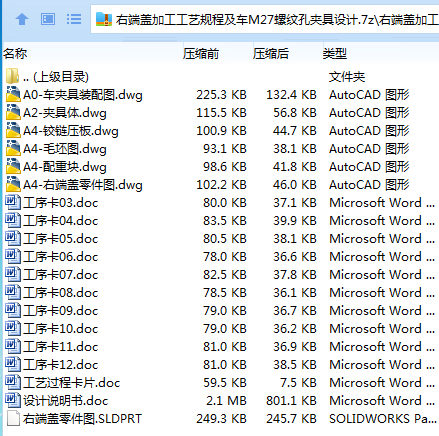Viewport: 439px width, 436px height.
Task: Select the file name 工序卡07.doc
Action: 61,275
